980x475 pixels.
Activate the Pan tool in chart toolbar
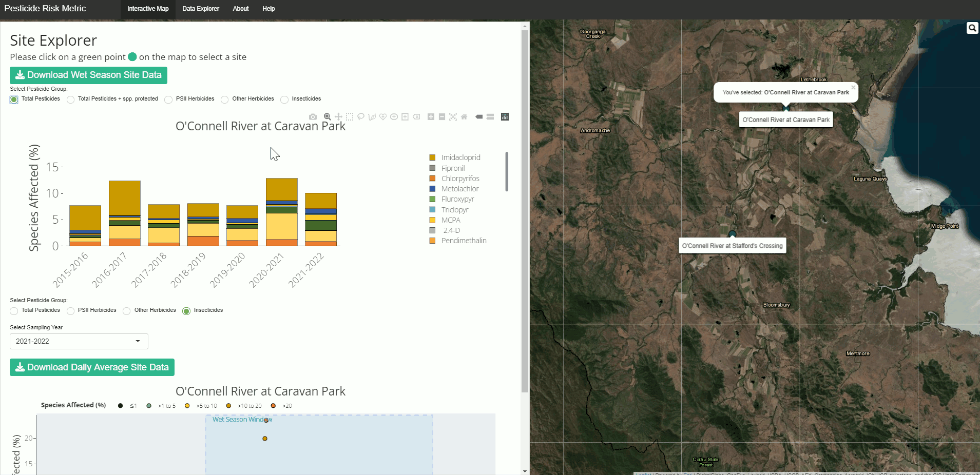pos(338,117)
